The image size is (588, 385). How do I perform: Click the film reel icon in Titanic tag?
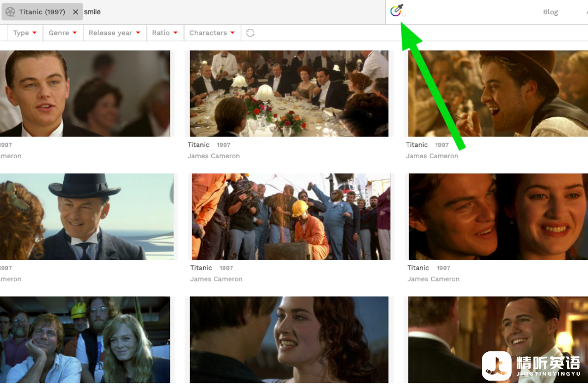pyautogui.click(x=10, y=12)
